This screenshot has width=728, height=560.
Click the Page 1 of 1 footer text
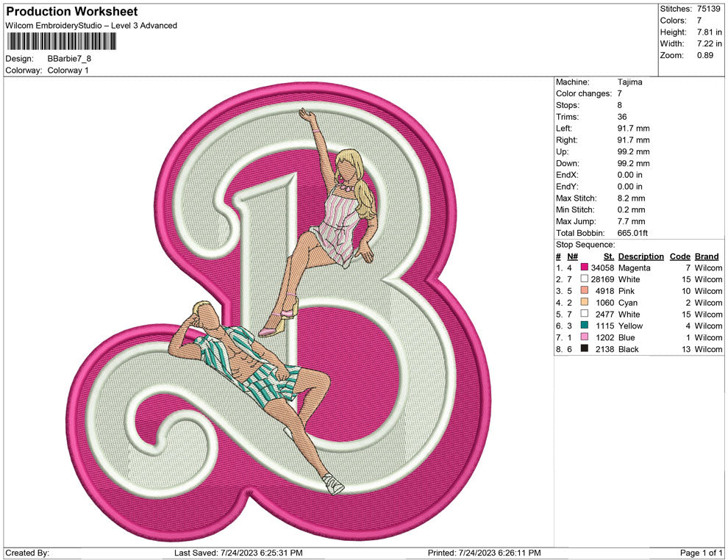pos(702,553)
